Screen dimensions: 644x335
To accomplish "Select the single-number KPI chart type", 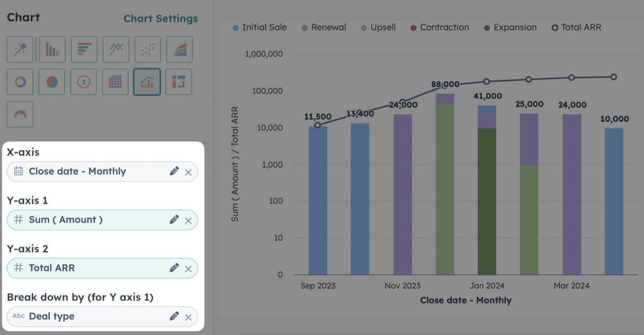I will tap(84, 82).
